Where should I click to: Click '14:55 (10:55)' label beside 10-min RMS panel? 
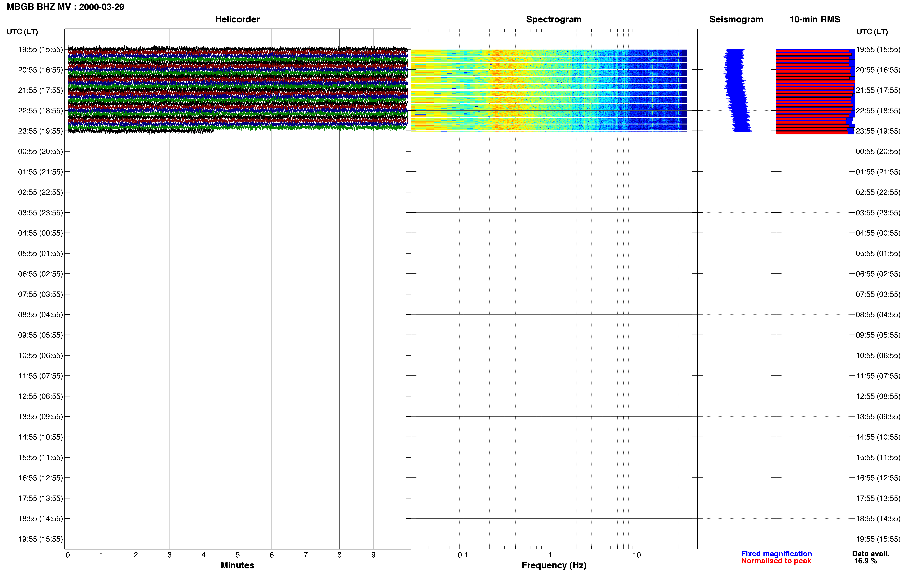[878, 437]
